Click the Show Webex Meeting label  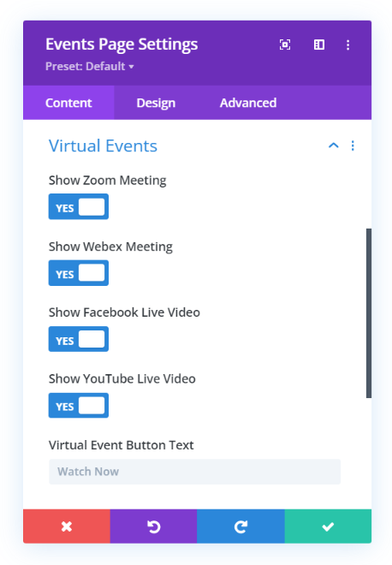tap(110, 247)
